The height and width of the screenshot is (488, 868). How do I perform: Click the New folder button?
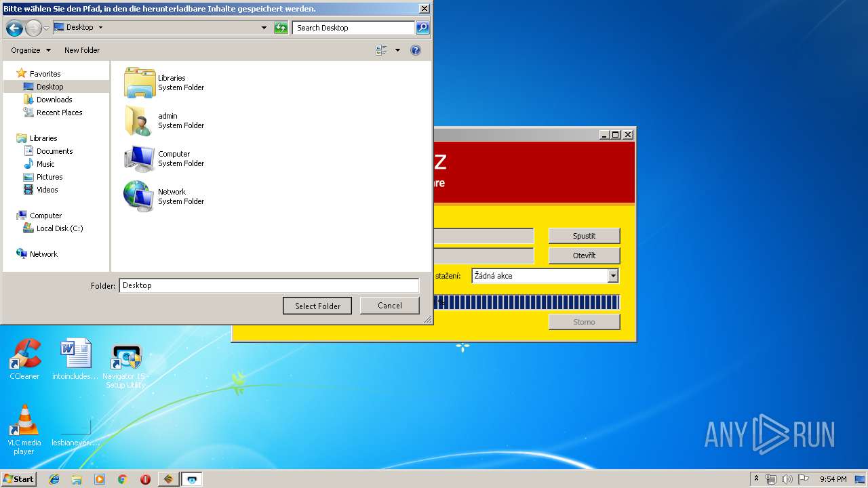point(82,50)
